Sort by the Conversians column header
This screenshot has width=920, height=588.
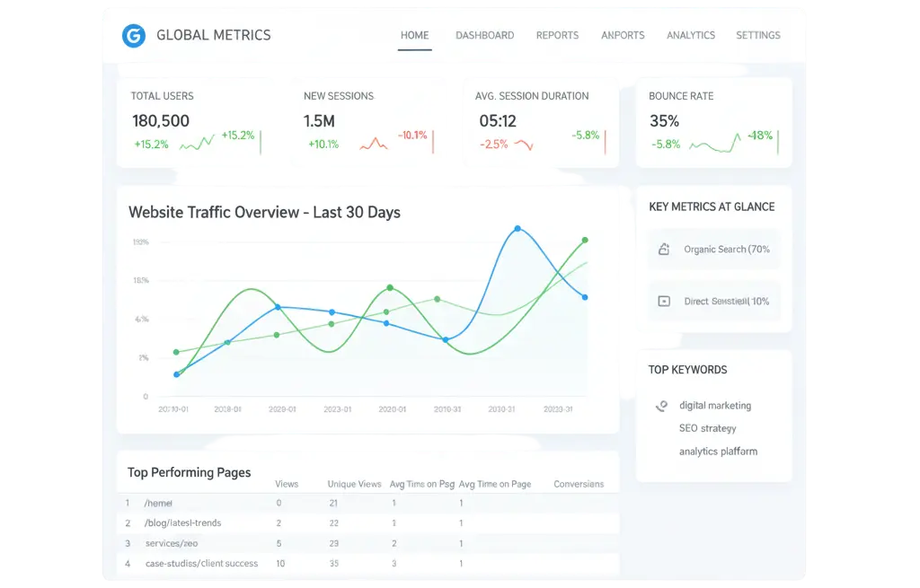(579, 484)
